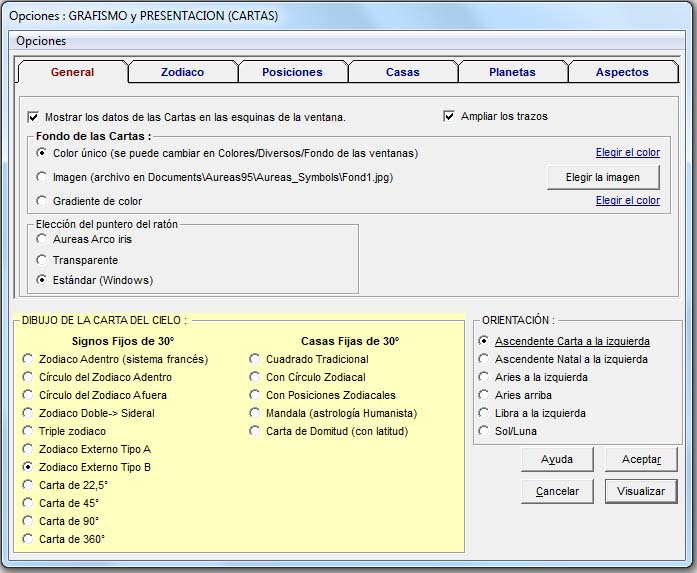
Task: Click the Cancelar button
Action: pos(557,491)
